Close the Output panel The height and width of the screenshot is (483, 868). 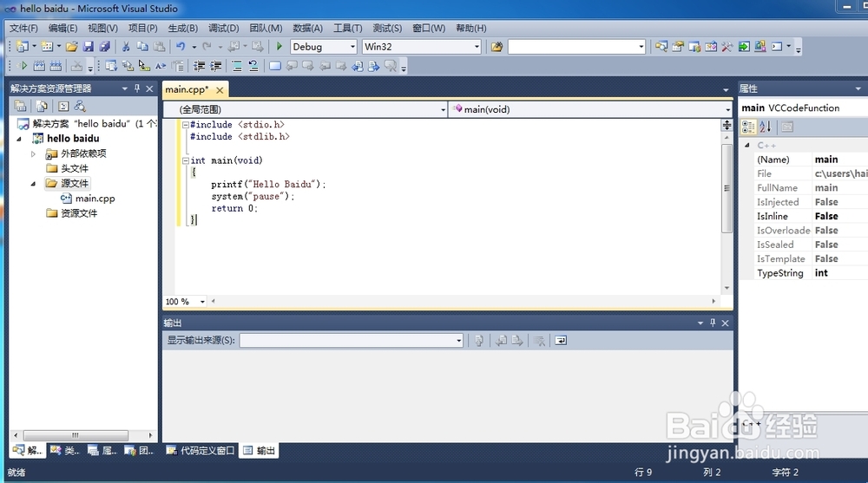(725, 323)
